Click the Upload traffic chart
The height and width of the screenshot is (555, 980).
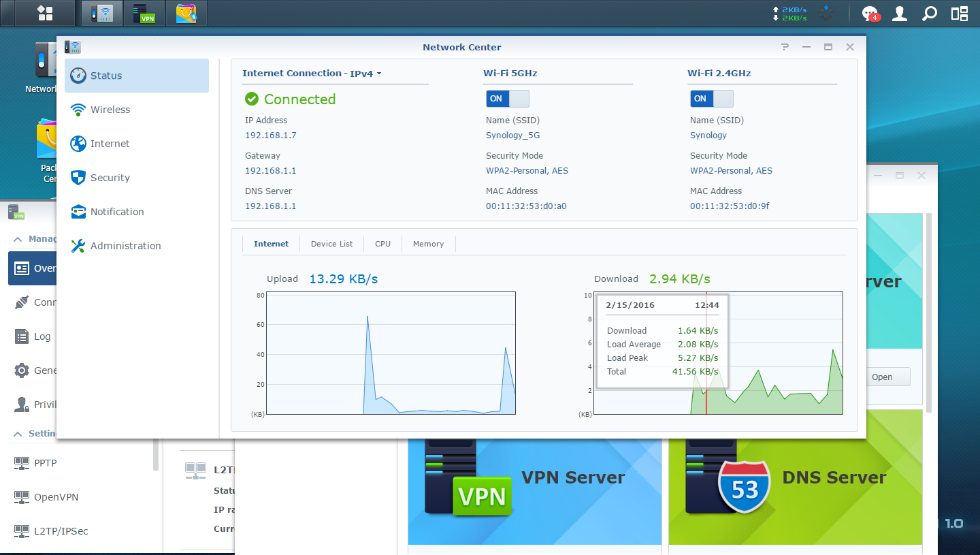pyautogui.click(x=391, y=353)
